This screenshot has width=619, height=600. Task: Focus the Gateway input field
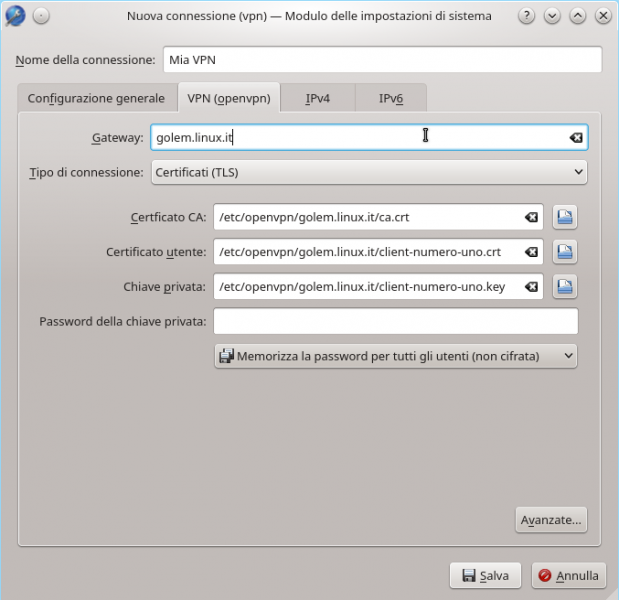pyautogui.click(x=369, y=137)
